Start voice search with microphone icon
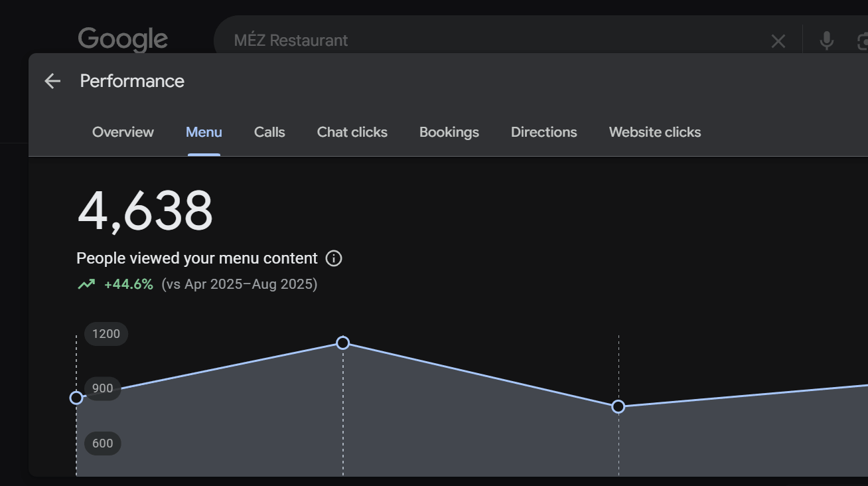868x486 pixels. click(x=826, y=40)
